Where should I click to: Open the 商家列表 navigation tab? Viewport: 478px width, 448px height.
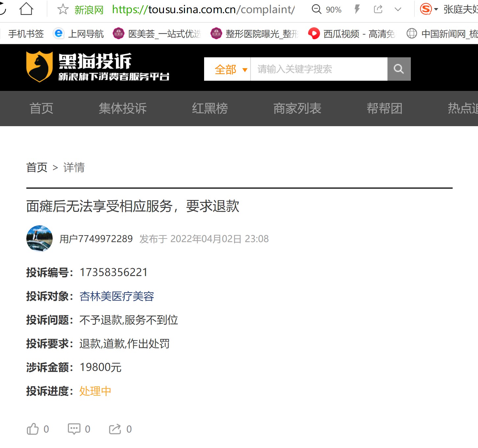tap(297, 108)
